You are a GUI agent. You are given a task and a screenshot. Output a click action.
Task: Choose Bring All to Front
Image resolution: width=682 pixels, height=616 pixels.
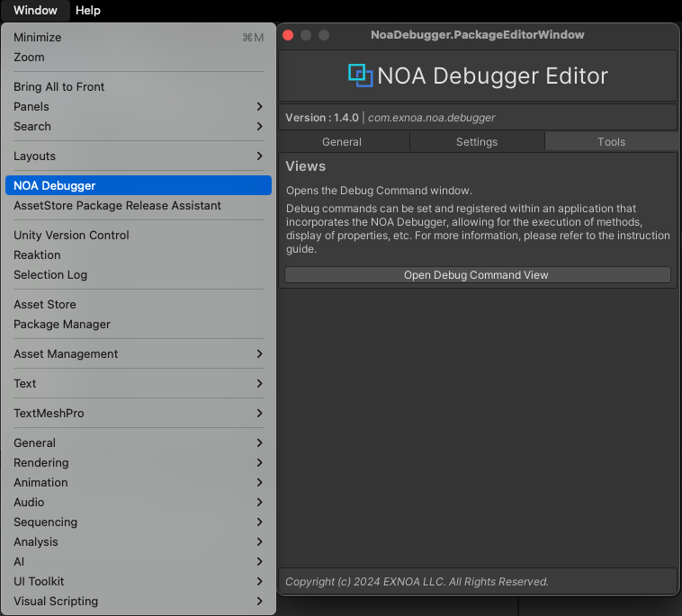[x=139, y=87]
